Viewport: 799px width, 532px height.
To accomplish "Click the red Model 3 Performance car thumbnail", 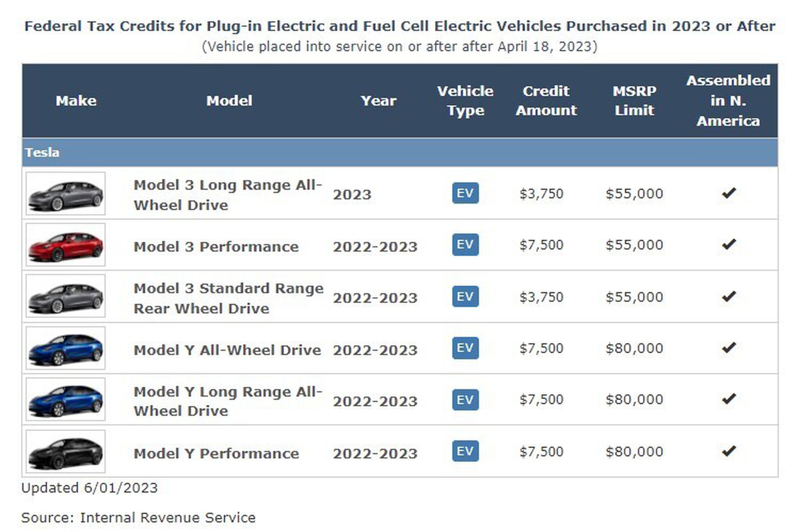I will click(x=66, y=245).
